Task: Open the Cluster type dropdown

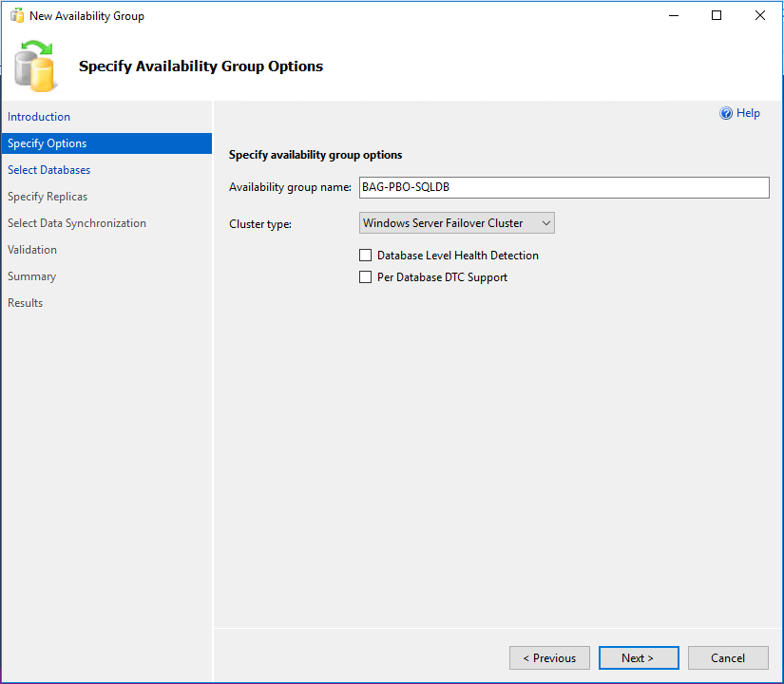Action: click(457, 223)
